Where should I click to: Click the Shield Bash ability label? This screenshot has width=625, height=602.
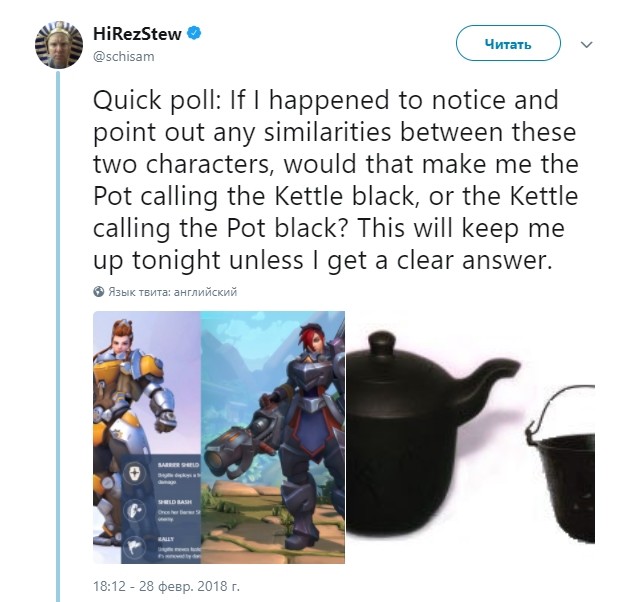(x=175, y=502)
